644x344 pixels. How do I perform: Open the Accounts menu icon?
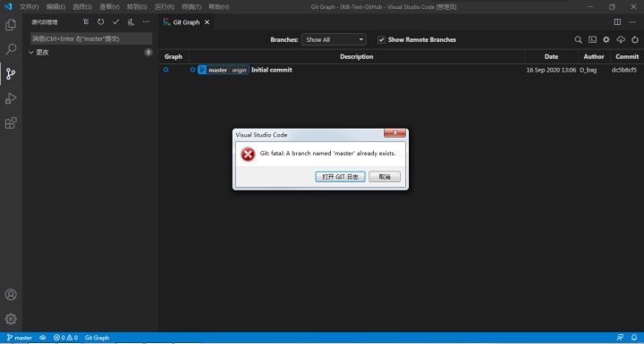11,294
